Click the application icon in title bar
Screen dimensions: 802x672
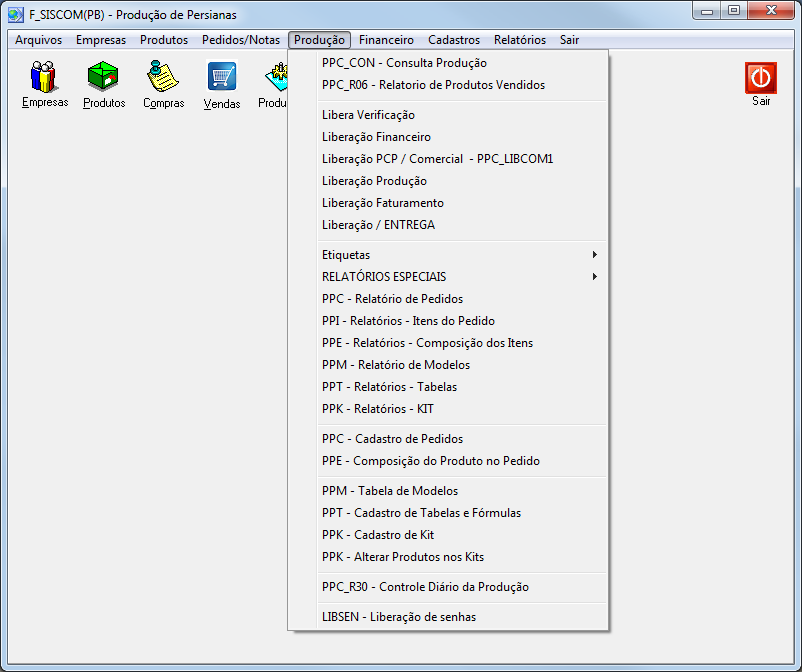click(16, 15)
